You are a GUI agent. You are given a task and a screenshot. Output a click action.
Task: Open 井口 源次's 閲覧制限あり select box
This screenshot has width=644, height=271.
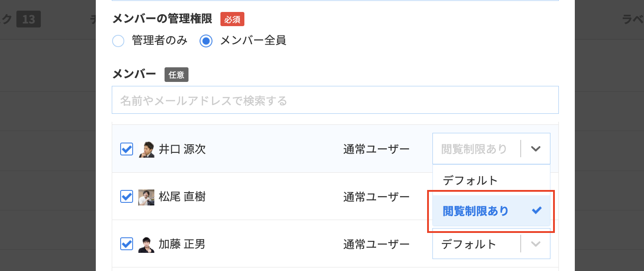point(491,149)
